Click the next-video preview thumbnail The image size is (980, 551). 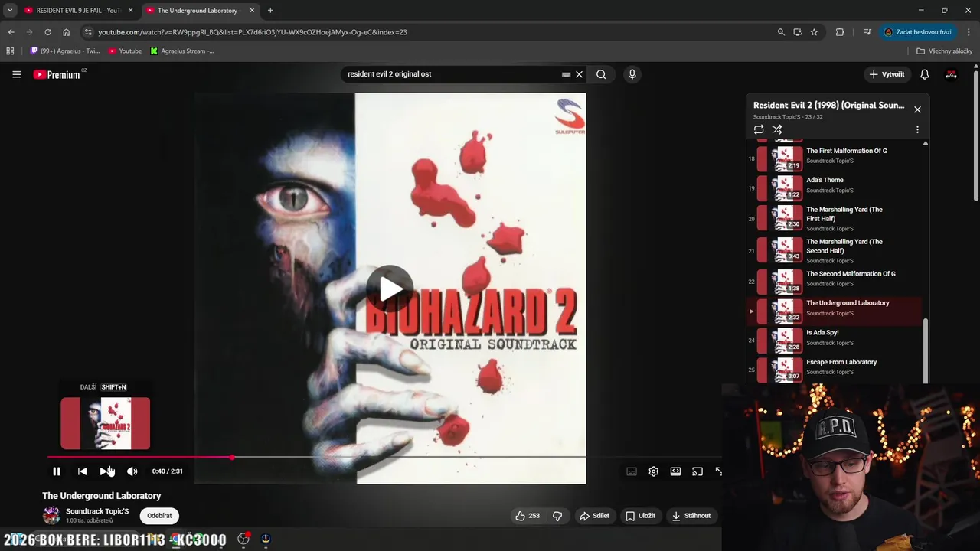coord(106,423)
